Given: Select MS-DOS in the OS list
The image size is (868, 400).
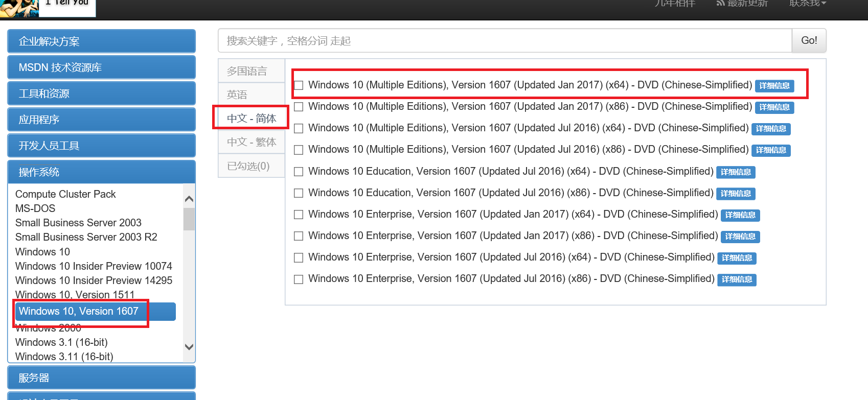Looking at the screenshot, I should tap(35, 208).
